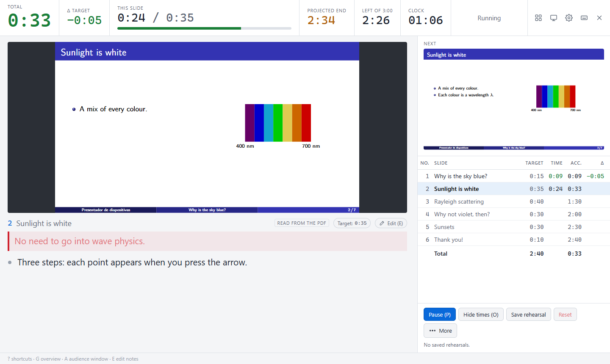Screen dimensions: 610x364
Task: Click the TIME column header
Action: 557,163
